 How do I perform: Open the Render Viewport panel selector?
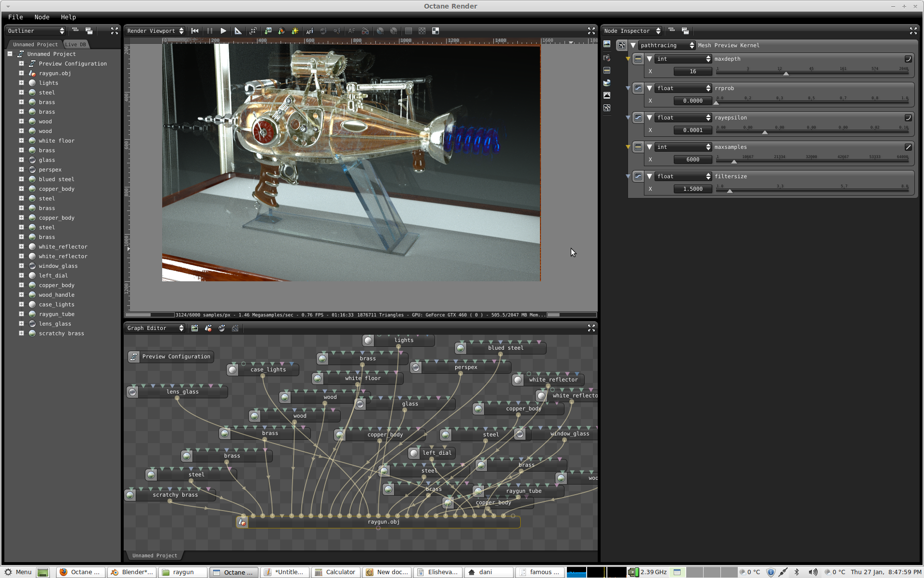[155, 31]
